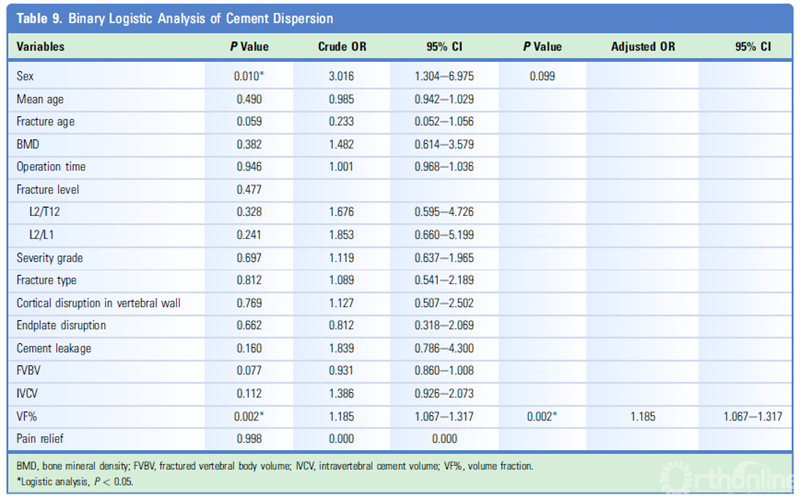Select the Pain relief row label
The height and width of the screenshot is (500, 800).
(x=42, y=439)
